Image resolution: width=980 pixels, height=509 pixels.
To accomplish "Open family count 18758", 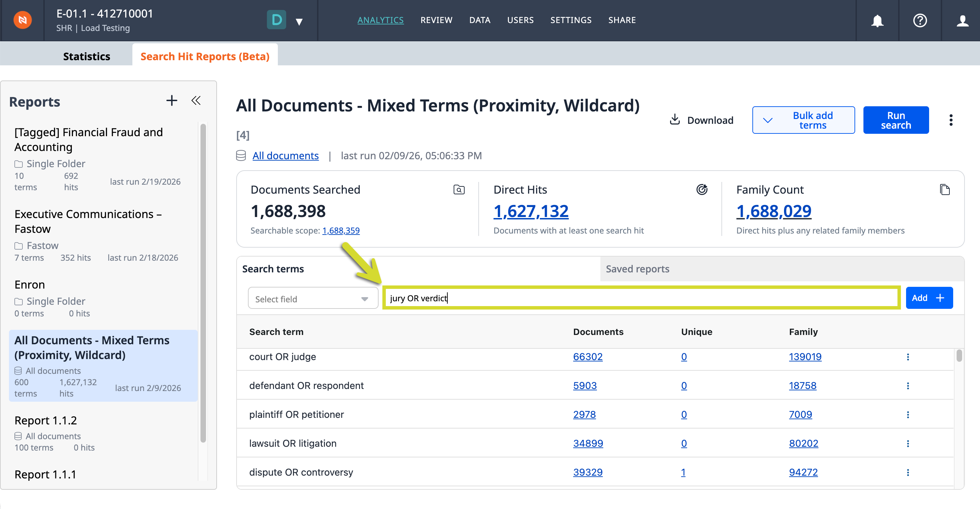I will [x=802, y=386].
